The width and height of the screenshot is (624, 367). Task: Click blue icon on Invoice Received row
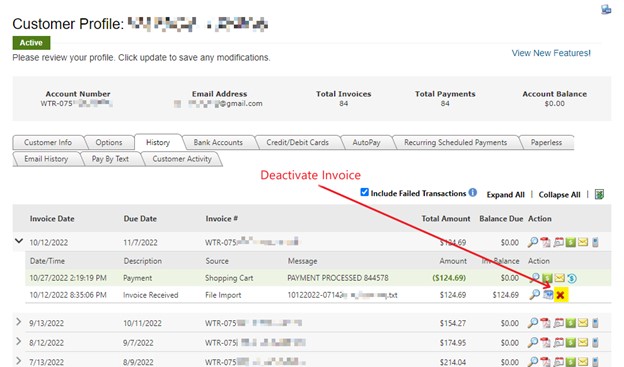548,295
